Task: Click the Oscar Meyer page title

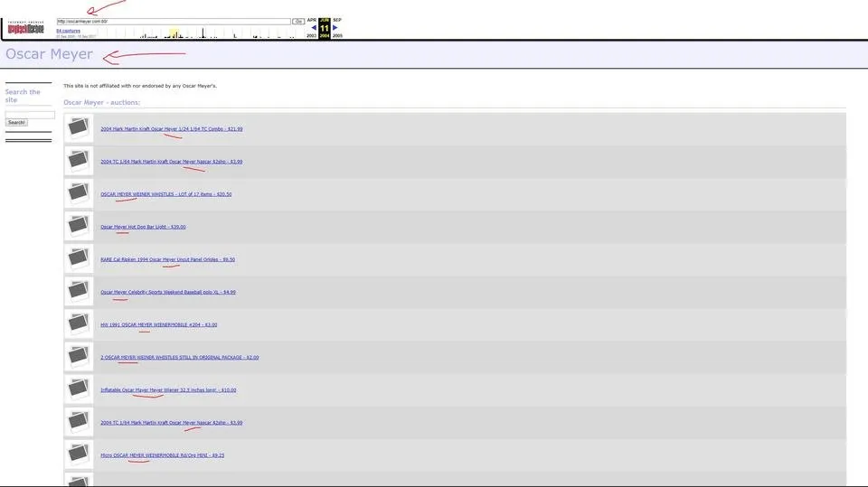Action: tap(49, 54)
